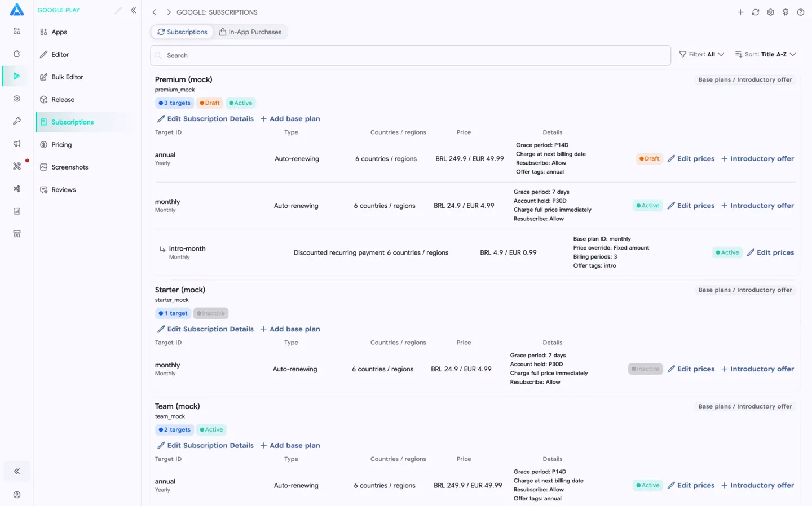Open help question mark icon
The height and width of the screenshot is (506, 812).
(801, 12)
